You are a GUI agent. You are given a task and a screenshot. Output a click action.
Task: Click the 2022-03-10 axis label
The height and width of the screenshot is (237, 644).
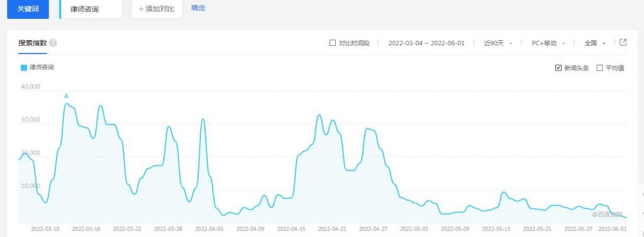tap(45, 229)
